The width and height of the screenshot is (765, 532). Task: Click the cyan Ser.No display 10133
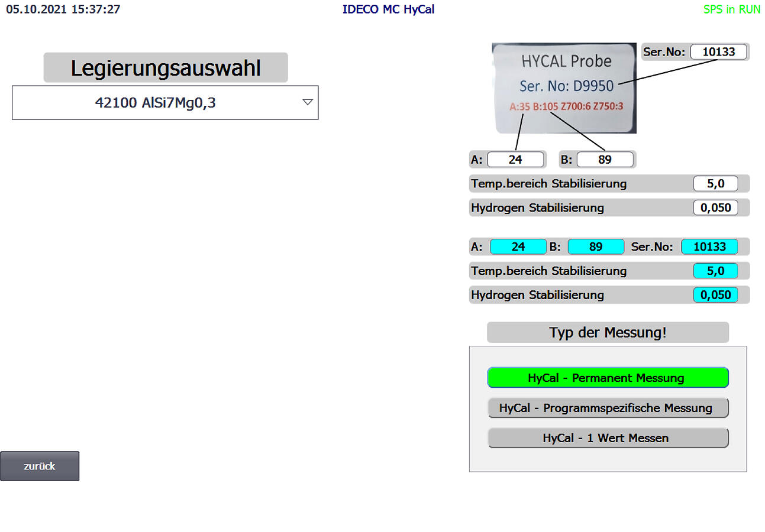coord(709,247)
